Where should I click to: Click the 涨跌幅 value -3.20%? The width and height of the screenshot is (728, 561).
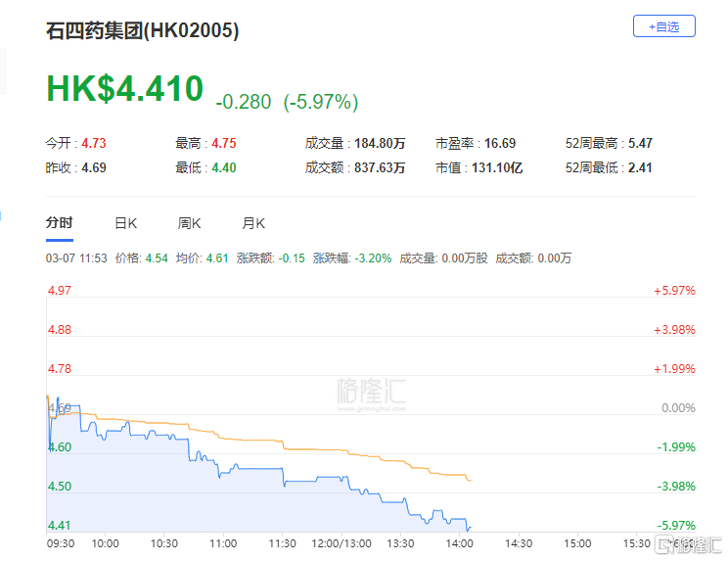coord(373,258)
